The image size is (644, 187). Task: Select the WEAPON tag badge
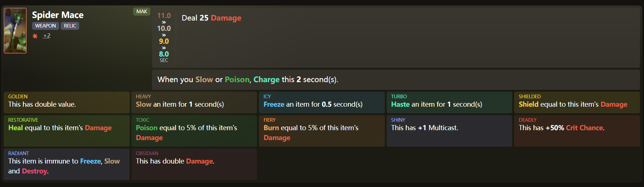[x=45, y=26]
